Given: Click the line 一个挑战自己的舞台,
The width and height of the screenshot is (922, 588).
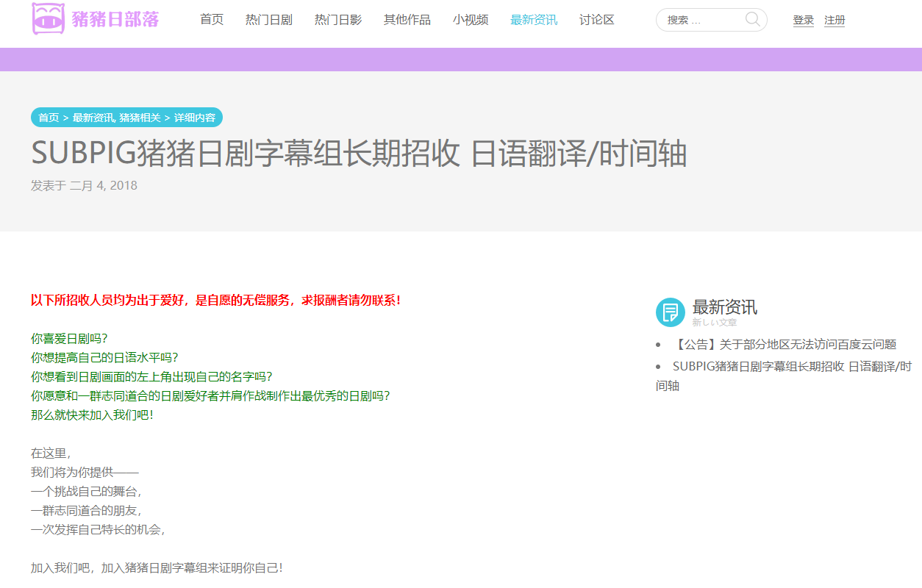Looking at the screenshot, I should 86,492.
